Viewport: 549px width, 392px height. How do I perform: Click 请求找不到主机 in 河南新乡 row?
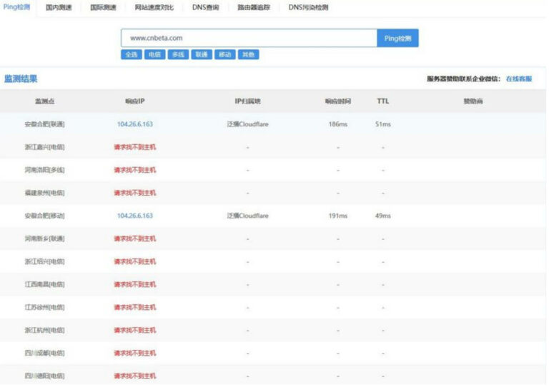pyautogui.click(x=135, y=238)
